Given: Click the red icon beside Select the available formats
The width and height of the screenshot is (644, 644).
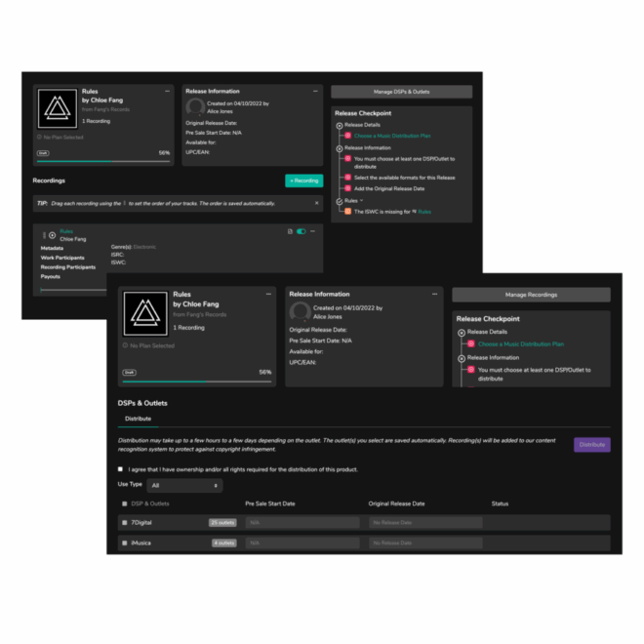Looking at the screenshot, I should 348,178.
